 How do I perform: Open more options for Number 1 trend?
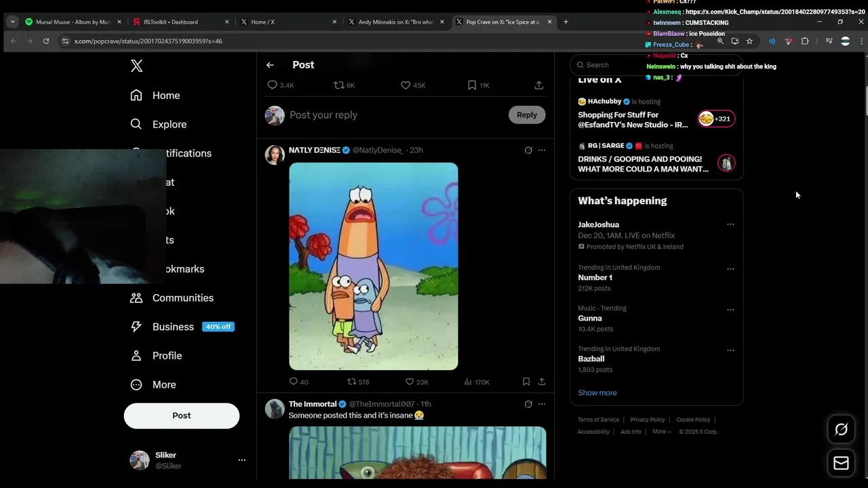[730, 269]
